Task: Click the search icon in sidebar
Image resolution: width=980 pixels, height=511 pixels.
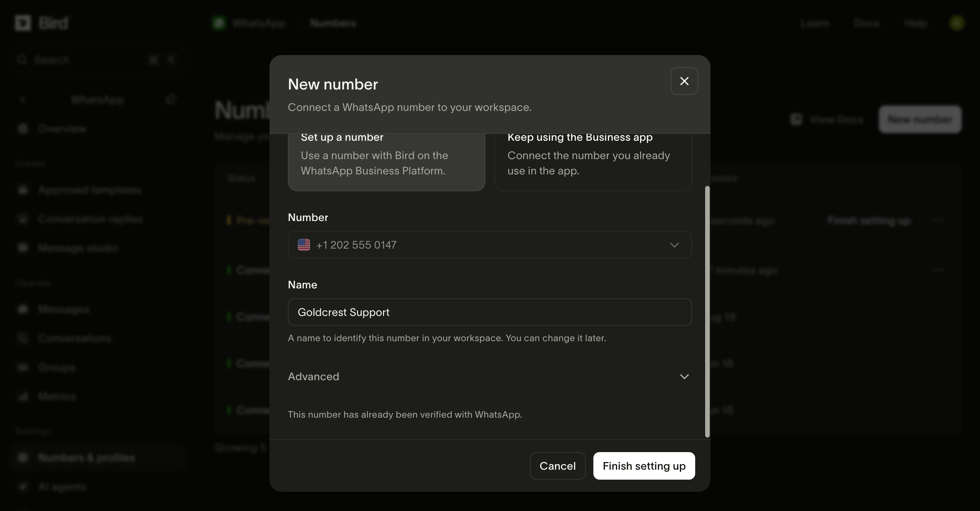Action: [x=22, y=60]
